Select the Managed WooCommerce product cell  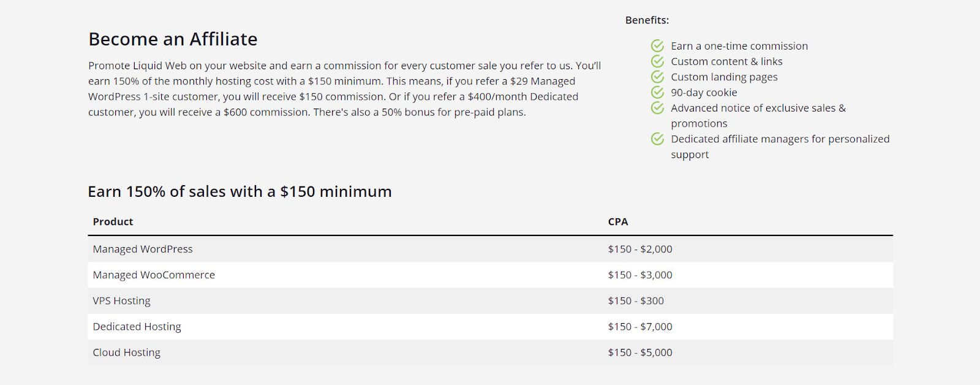[154, 275]
